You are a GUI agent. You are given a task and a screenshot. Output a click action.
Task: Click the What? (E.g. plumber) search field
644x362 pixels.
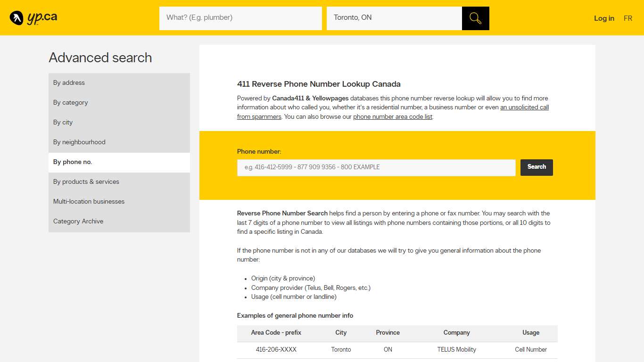[240, 18]
